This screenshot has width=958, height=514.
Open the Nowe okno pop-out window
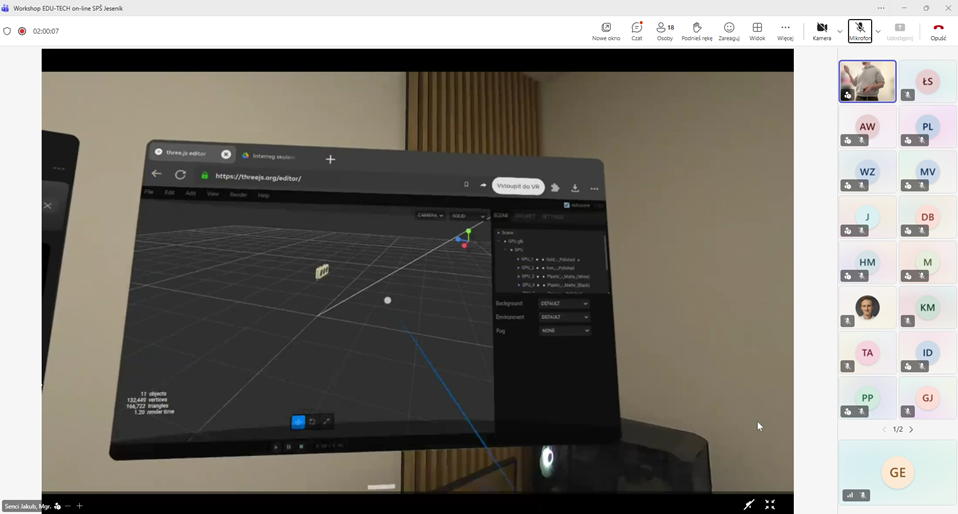point(605,31)
